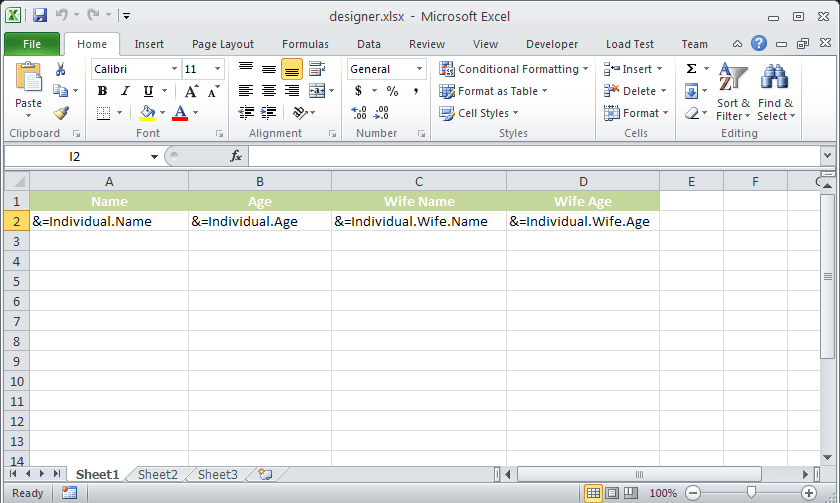840x503 pixels.
Task: Open Conditional Formatting menu
Action: [514, 69]
